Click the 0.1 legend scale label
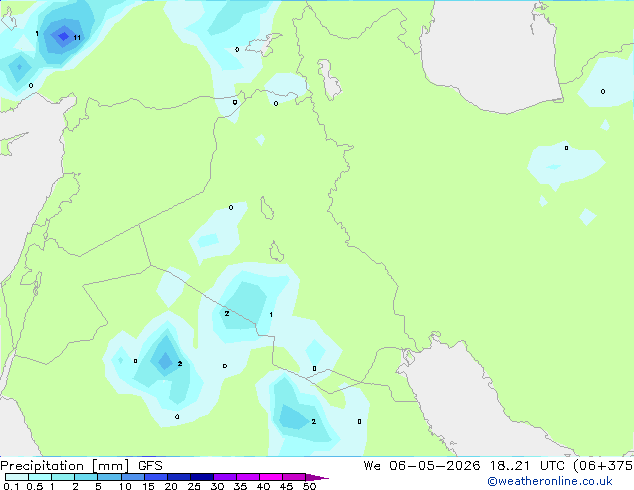The width and height of the screenshot is (634, 490). 11,486
